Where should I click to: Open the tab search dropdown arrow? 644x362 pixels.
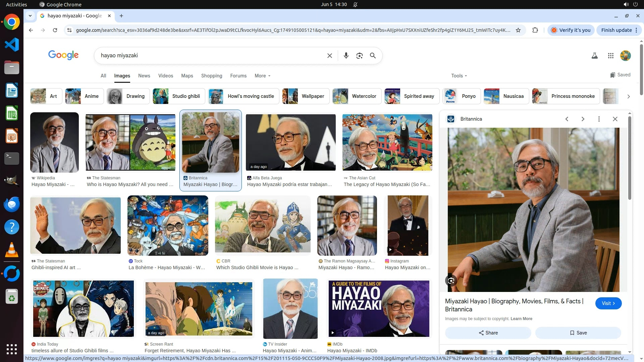pyautogui.click(x=30, y=16)
